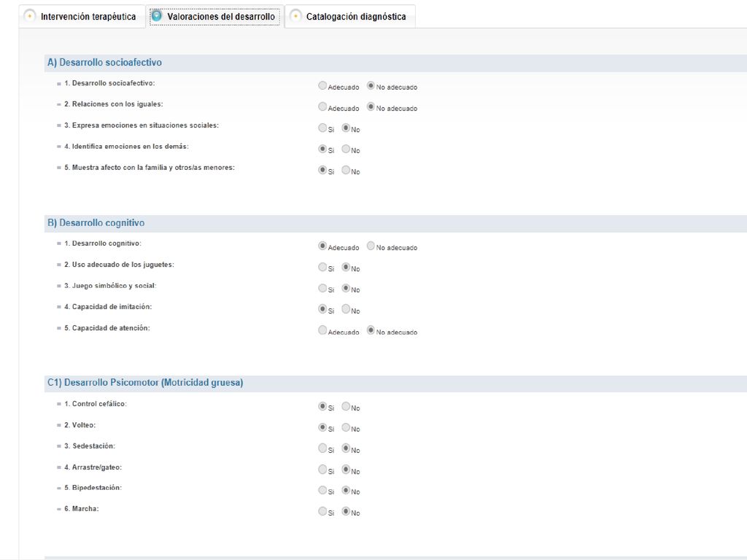The width and height of the screenshot is (747, 560).
Task: Select Si for Marcha
Action: [322, 511]
